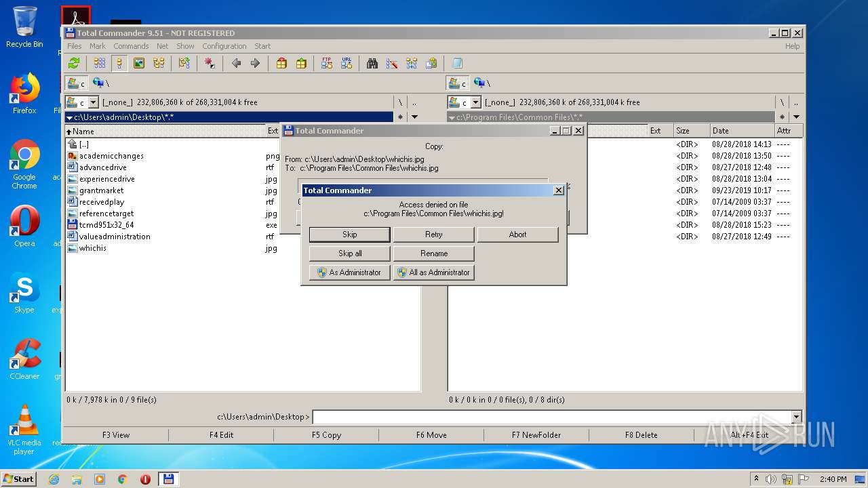The image size is (868, 488).
Task: Open Internet Explorer from the taskbar
Action: (x=54, y=479)
